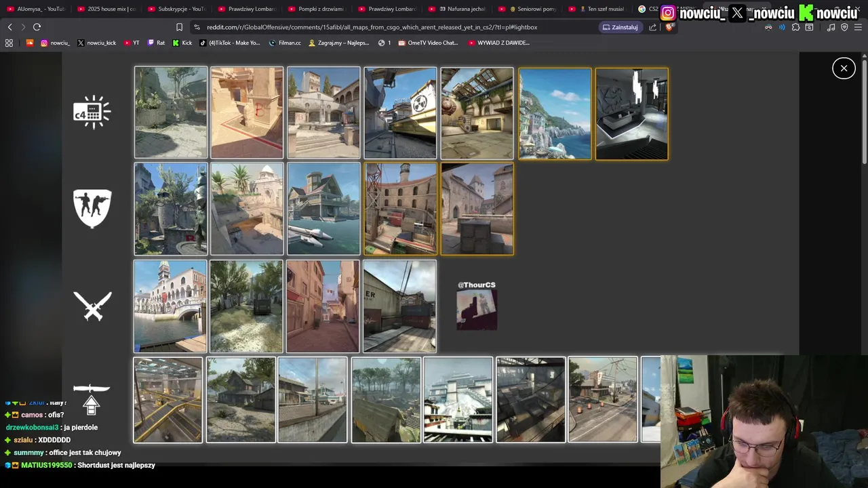Click the C4 bomb defusal category icon
This screenshot has height=488, width=868.
[92, 112]
